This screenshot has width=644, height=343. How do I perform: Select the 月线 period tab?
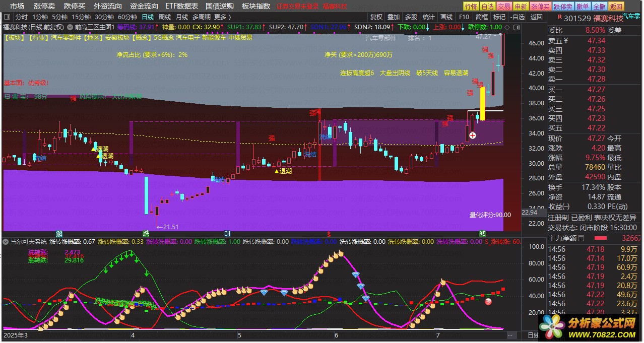pos(182,17)
